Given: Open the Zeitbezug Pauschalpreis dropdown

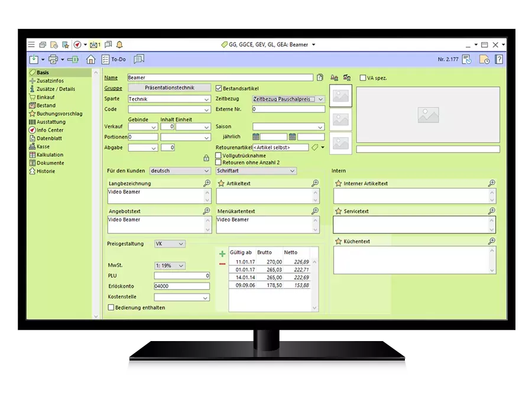Looking at the screenshot, I should (320, 99).
